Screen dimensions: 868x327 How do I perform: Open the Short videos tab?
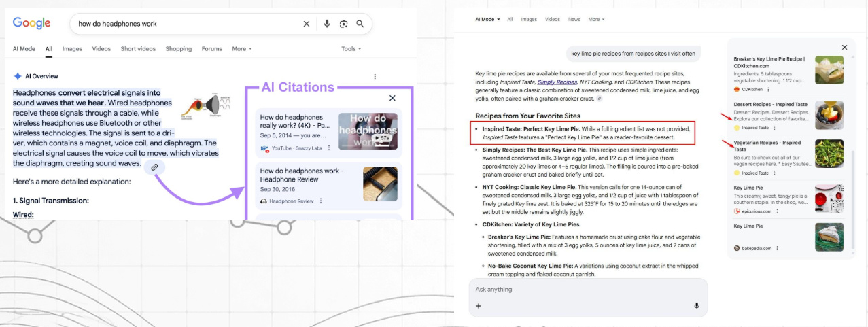point(138,49)
